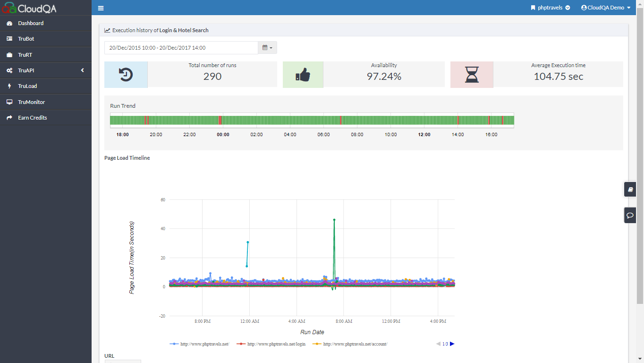Open the calendar date picker button
644x363 pixels.
(x=267, y=48)
